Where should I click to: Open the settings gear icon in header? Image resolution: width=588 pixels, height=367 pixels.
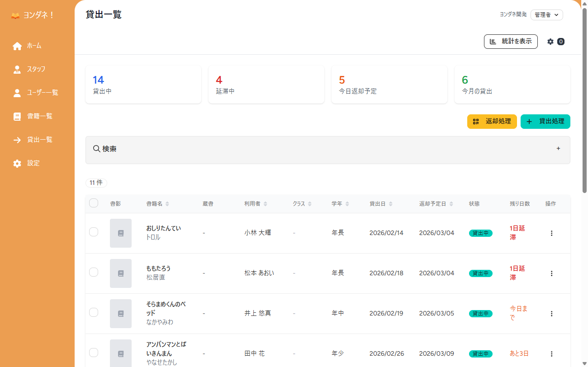tap(550, 42)
